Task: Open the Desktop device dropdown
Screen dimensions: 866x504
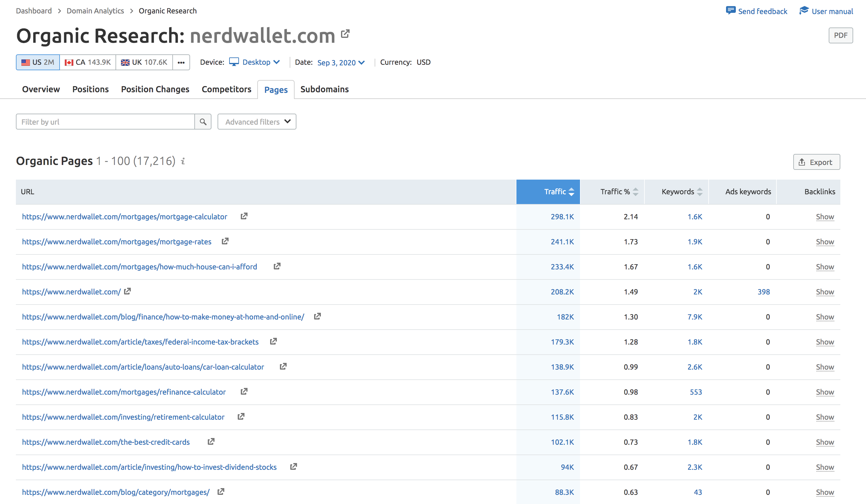Action: pyautogui.click(x=255, y=62)
